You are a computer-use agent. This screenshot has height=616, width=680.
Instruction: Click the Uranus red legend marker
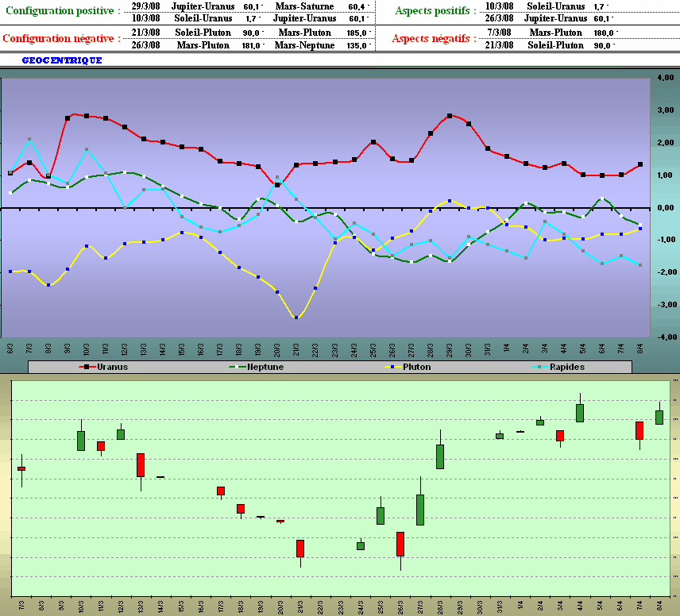click(86, 367)
